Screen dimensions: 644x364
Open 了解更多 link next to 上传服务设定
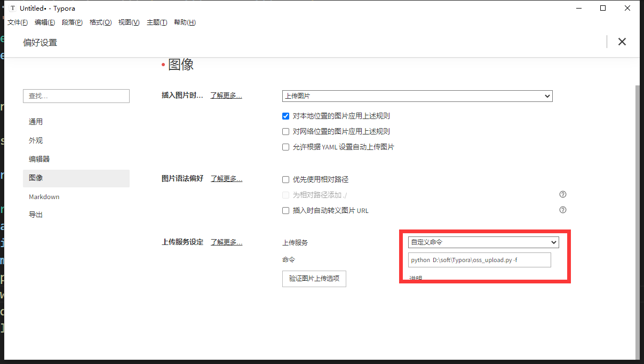tap(226, 242)
